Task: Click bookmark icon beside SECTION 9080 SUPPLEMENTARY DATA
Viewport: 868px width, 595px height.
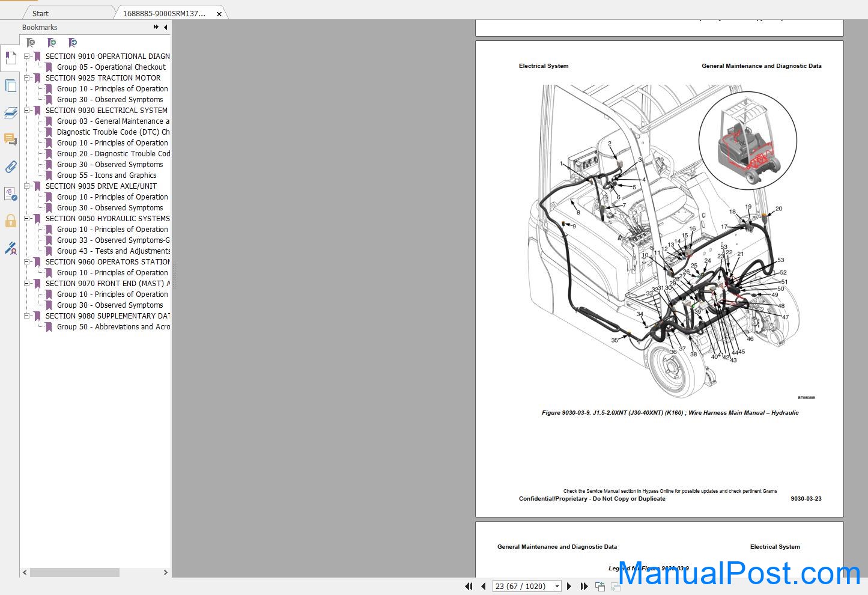Action: [x=37, y=316]
